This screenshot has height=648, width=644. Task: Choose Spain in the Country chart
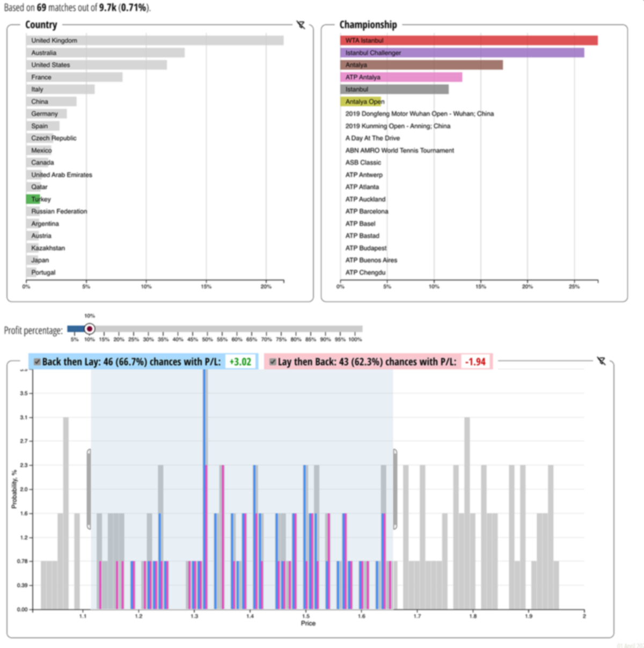tap(43, 126)
